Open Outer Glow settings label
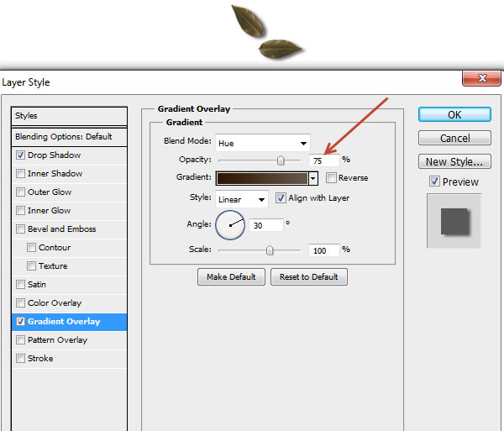The image size is (504, 431). pos(50,192)
